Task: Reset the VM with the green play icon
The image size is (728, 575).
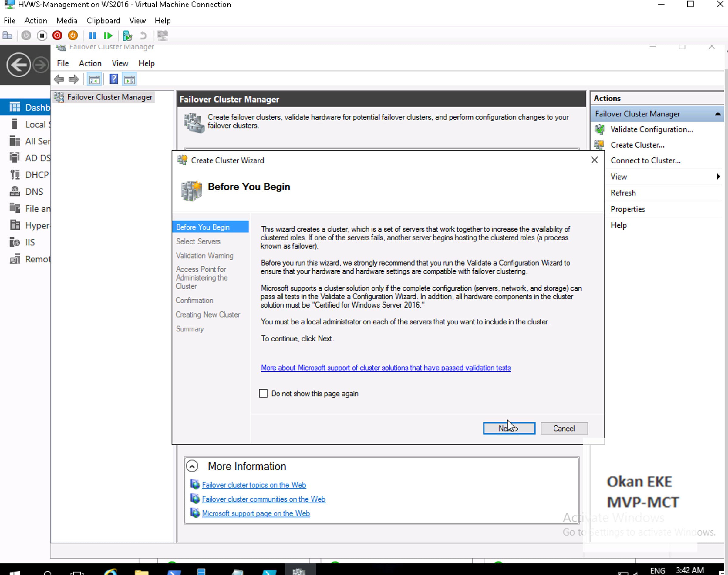Action: pyautogui.click(x=108, y=35)
